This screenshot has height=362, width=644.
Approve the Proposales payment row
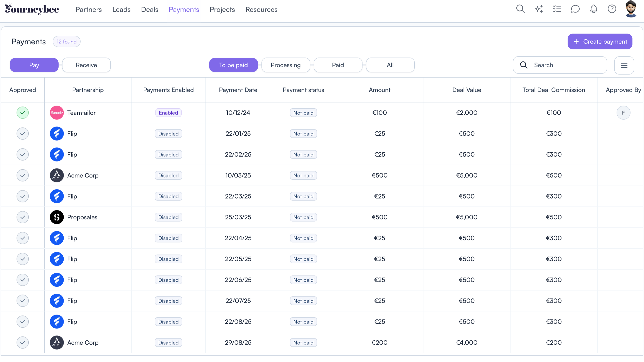[x=22, y=217]
